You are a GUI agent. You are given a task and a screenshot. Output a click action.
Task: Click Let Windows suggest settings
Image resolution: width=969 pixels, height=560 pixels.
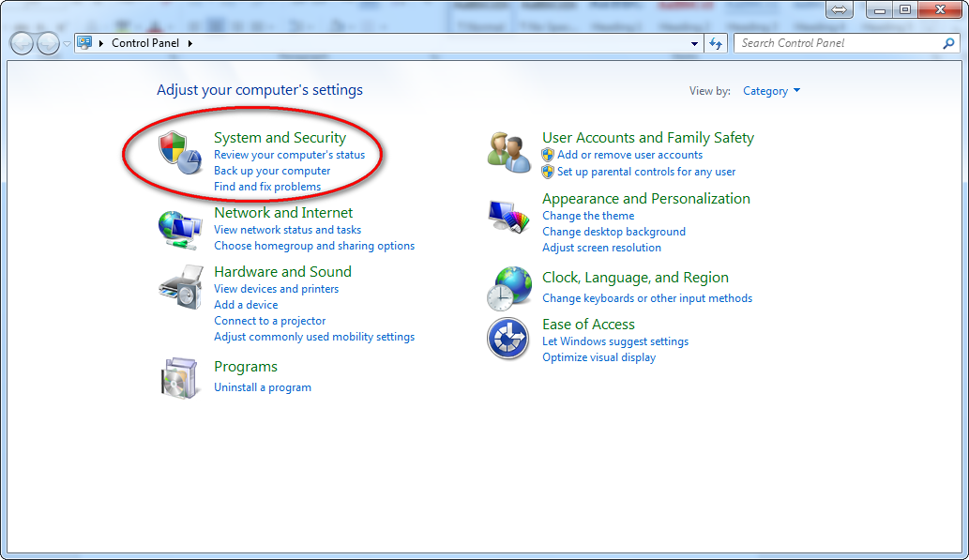[615, 341]
